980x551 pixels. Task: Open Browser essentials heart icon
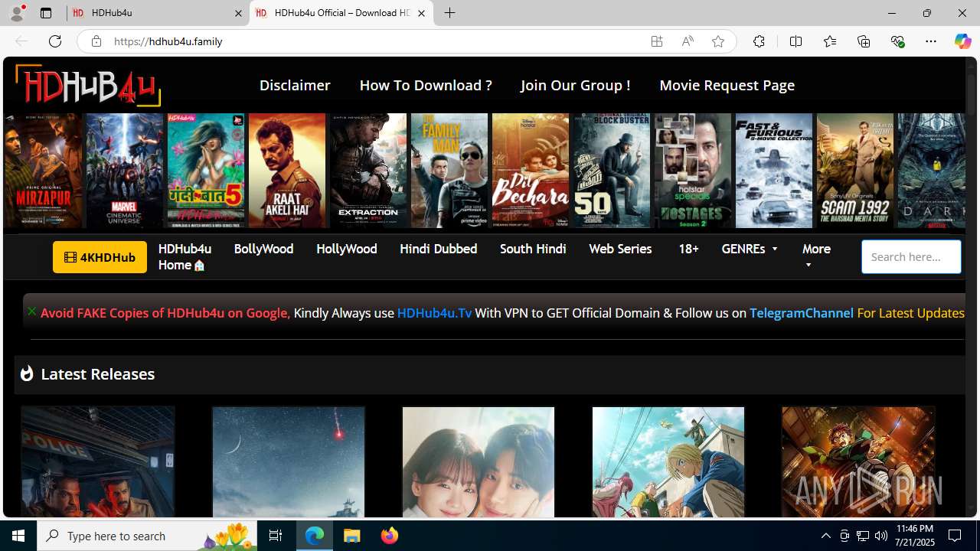[x=897, y=41]
